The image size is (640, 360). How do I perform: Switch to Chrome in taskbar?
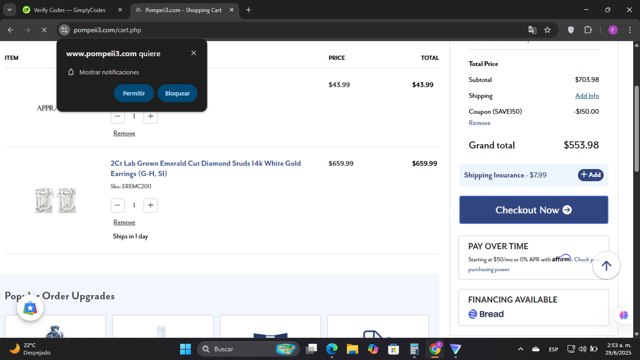(x=435, y=349)
